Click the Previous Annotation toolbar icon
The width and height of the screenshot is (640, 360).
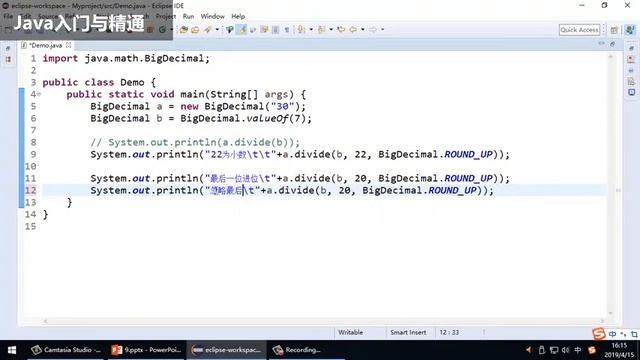(322, 29)
